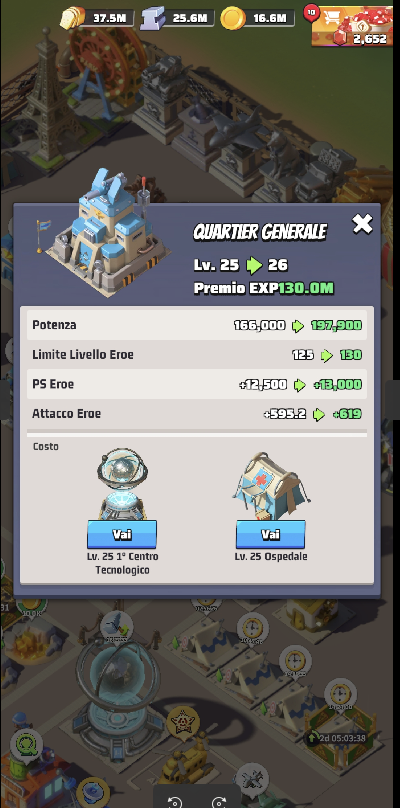The height and width of the screenshot is (808, 400).
Task: Tap the Quartier Generale building image
Action: (106, 234)
